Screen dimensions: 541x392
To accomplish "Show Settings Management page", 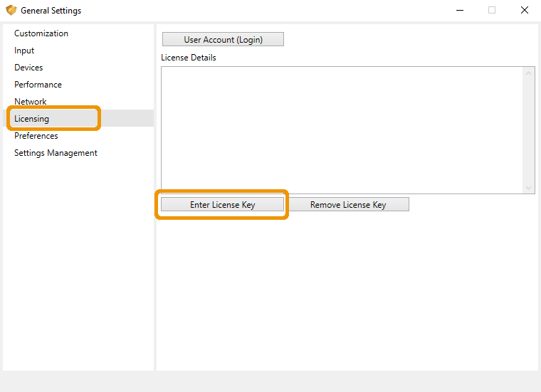I will click(56, 153).
